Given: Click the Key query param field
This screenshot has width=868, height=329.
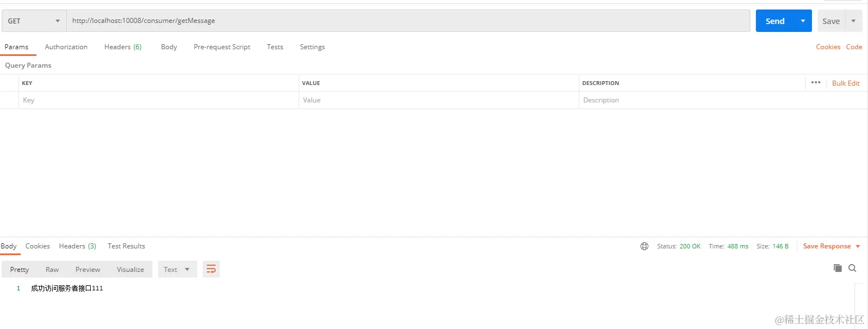Looking at the screenshot, I should pyautogui.click(x=159, y=100).
